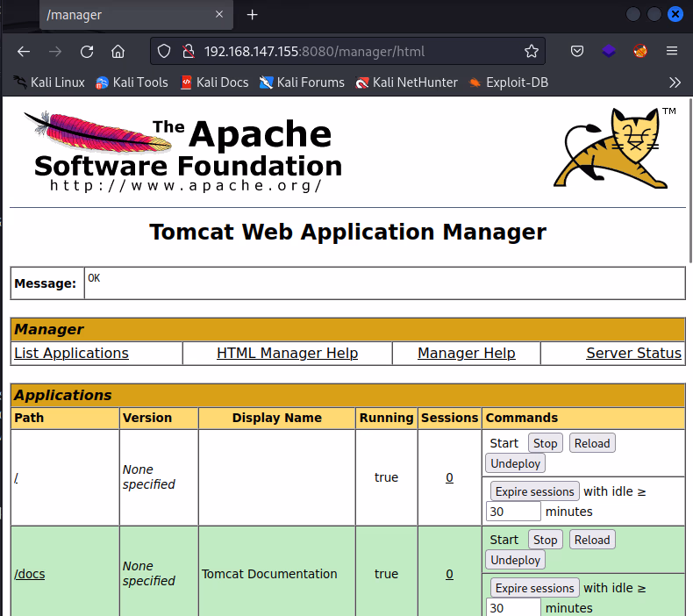Open the Kali Docs bookmark
This screenshot has height=616, width=693.
(x=215, y=82)
